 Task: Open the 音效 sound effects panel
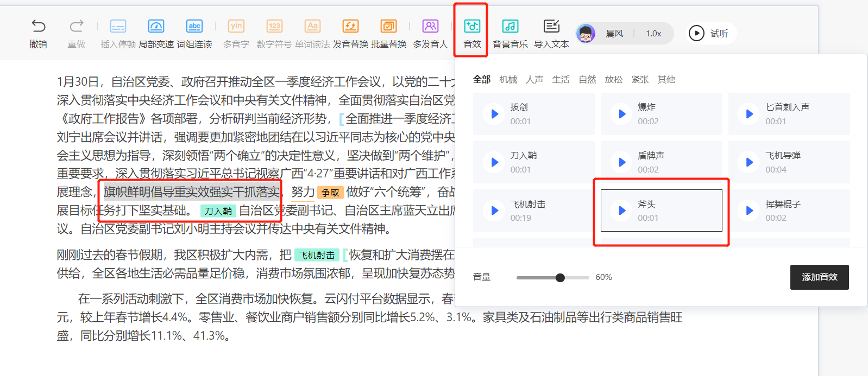(x=472, y=27)
